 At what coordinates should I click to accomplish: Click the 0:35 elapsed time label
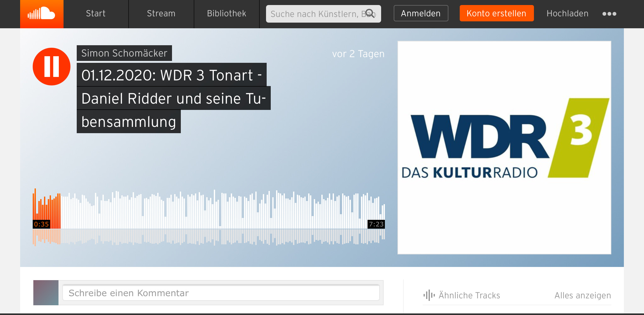click(42, 224)
